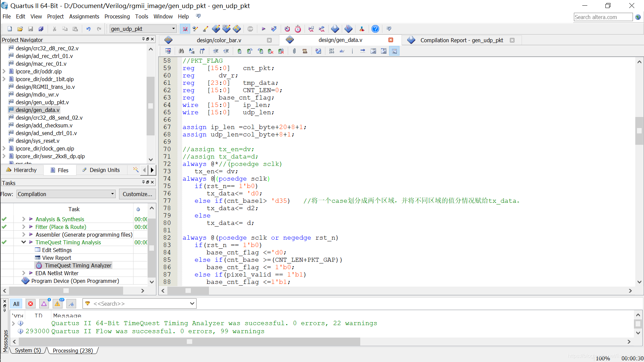
Task: Switch to the Files tab in navigator
Action: tap(59, 170)
